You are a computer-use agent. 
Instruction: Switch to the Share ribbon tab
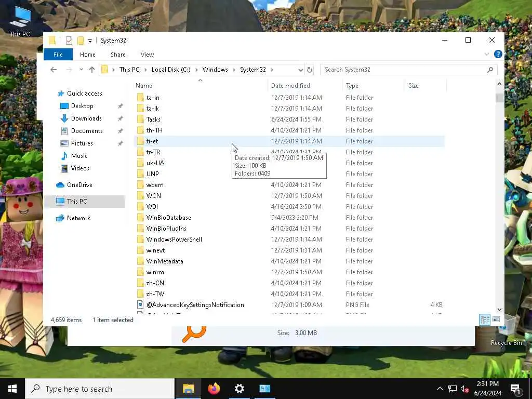pos(118,54)
